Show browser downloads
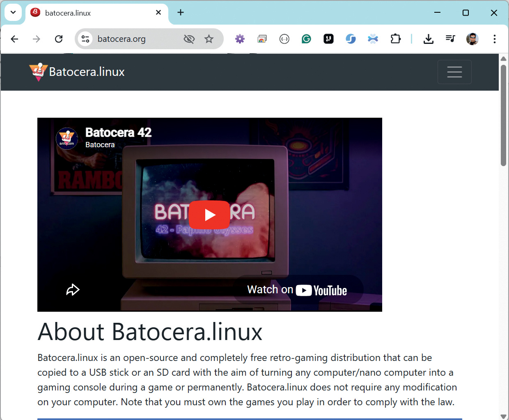The image size is (509, 420). click(429, 39)
